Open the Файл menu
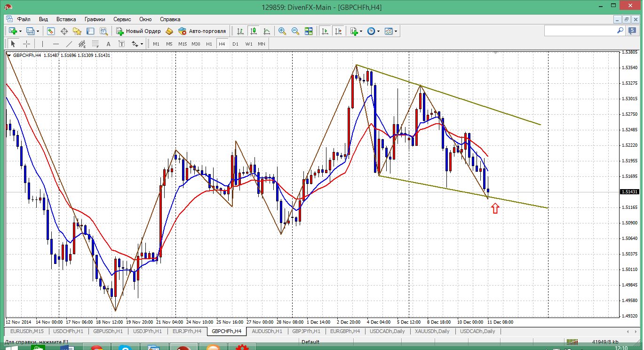The width and height of the screenshot is (644, 350). (24, 19)
